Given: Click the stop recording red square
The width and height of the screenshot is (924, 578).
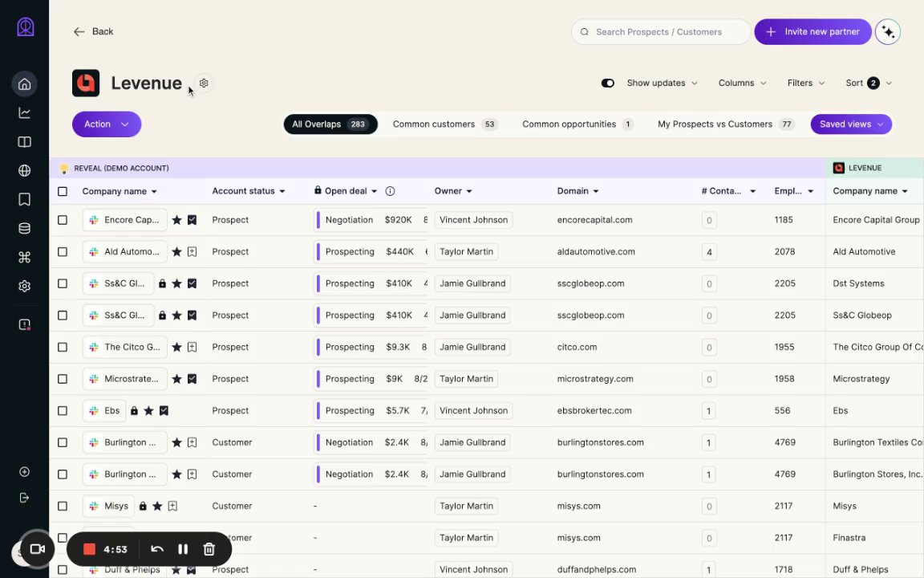Looking at the screenshot, I should tap(90, 549).
